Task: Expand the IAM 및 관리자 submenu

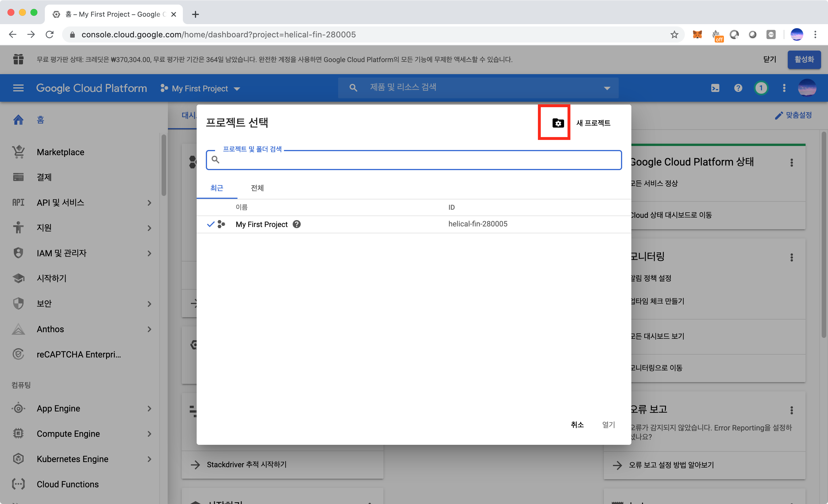Action: (x=149, y=253)
